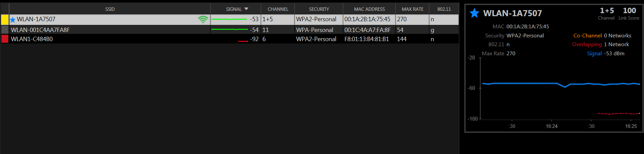Click the green signal sparkline for WLAN-1A7507
This screenshot has width=644, height=154.
click(229, 20)
